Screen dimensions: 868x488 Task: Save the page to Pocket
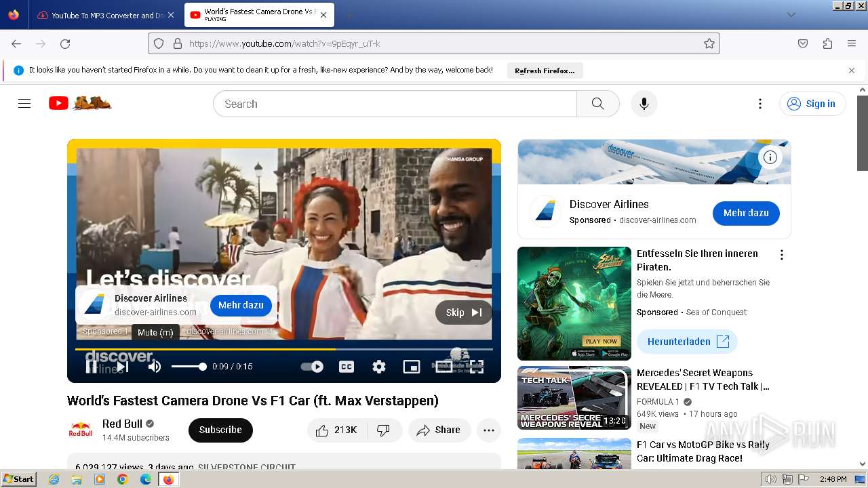[803, 43]
